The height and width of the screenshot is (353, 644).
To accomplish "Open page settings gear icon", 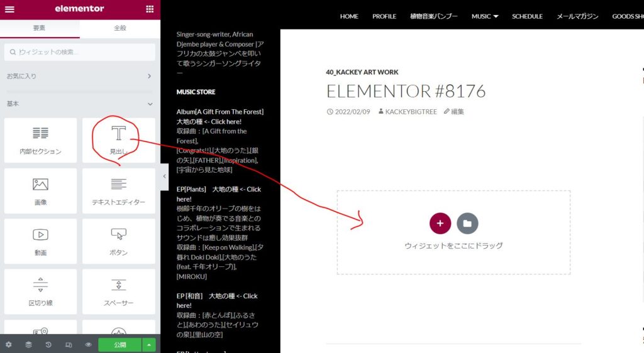I will (x=9, y=345).
